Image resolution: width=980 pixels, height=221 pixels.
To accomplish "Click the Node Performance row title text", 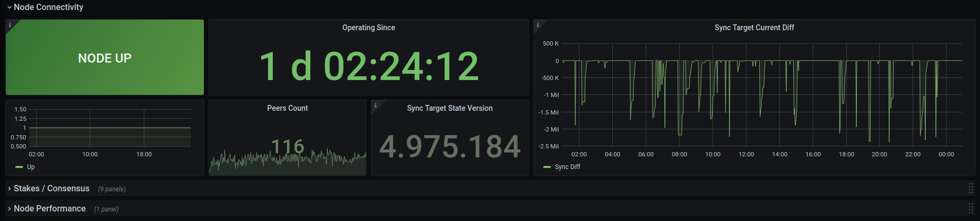I will tap(49, 209).
